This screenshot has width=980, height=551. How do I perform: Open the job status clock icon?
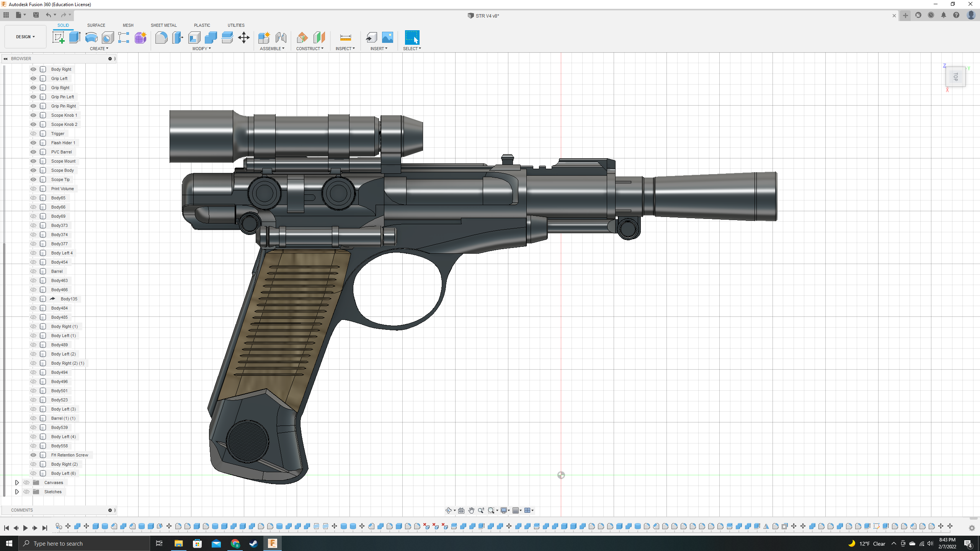click(x=931, y=15)
